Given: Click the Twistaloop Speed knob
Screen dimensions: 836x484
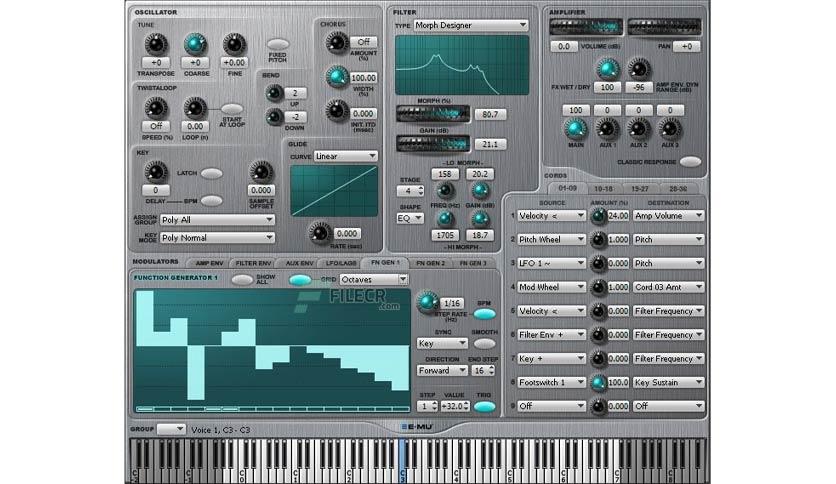Looking at the screenshot, I should (x=156, y=108).
